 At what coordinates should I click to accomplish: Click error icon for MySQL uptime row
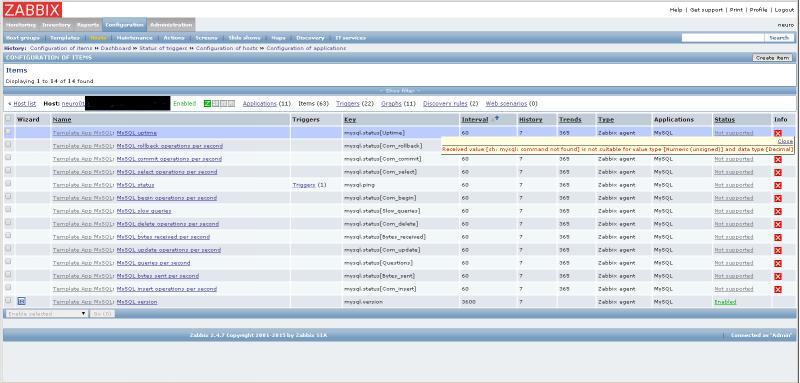[778, 133]
